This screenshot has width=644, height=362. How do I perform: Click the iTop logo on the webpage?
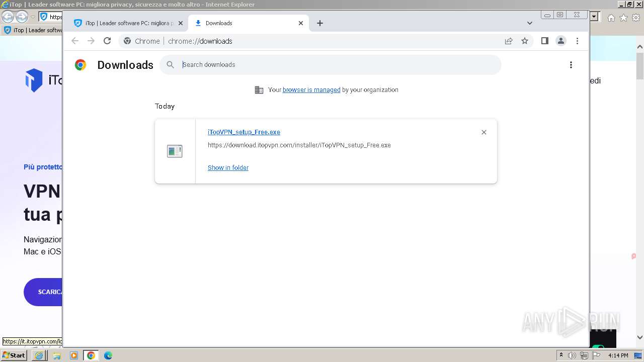pyautogui.click(x=44, y=80)
